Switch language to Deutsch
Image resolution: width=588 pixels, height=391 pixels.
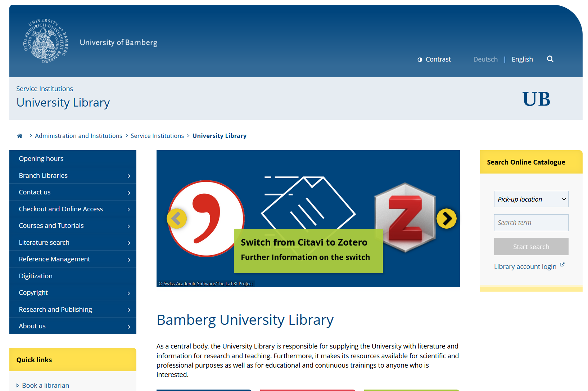(x=485, y=59)
